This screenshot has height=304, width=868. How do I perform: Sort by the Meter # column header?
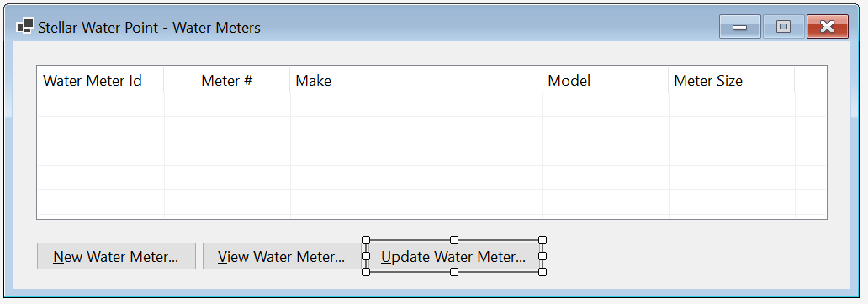click(227, 81)
